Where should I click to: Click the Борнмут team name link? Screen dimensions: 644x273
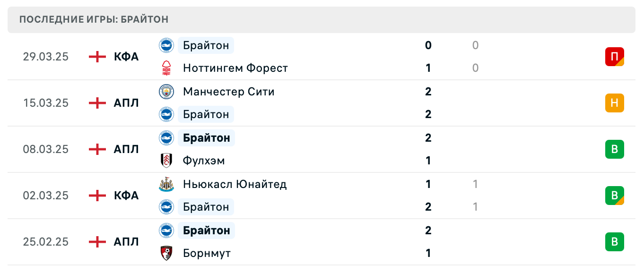pos(207,253)
